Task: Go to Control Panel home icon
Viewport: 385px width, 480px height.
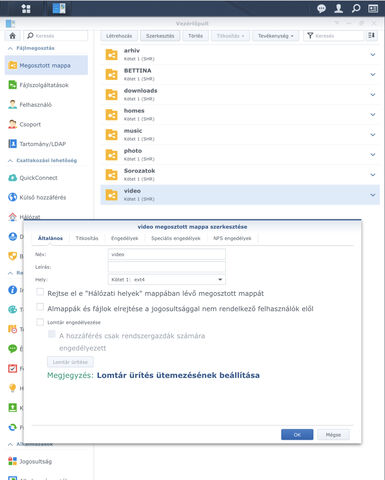Action: tap(12, 36)
